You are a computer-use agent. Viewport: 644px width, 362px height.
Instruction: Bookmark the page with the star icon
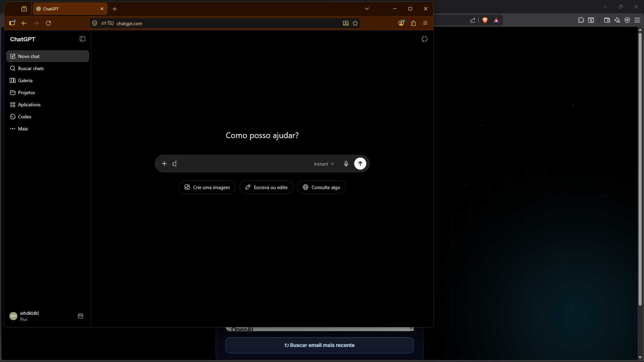pyautogui.click(x=355, y=23)
